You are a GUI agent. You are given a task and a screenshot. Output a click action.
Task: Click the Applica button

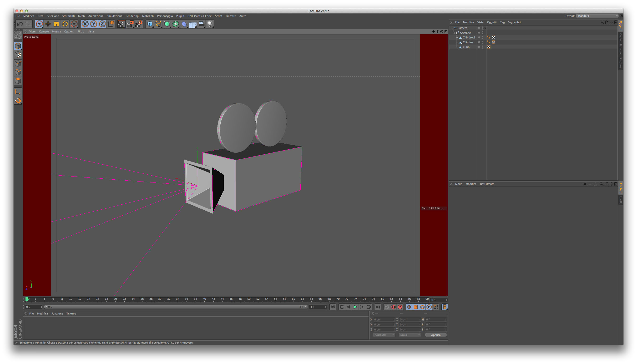[x=435, y=335]
